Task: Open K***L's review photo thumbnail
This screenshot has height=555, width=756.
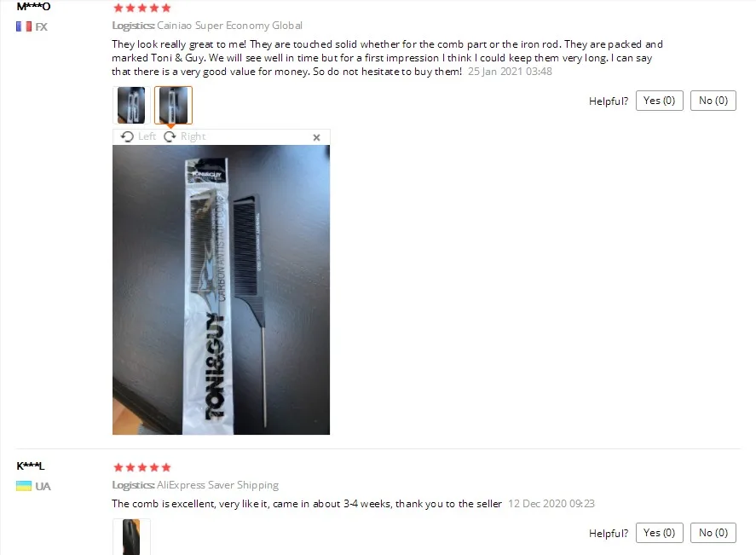Action: [131, 537]
